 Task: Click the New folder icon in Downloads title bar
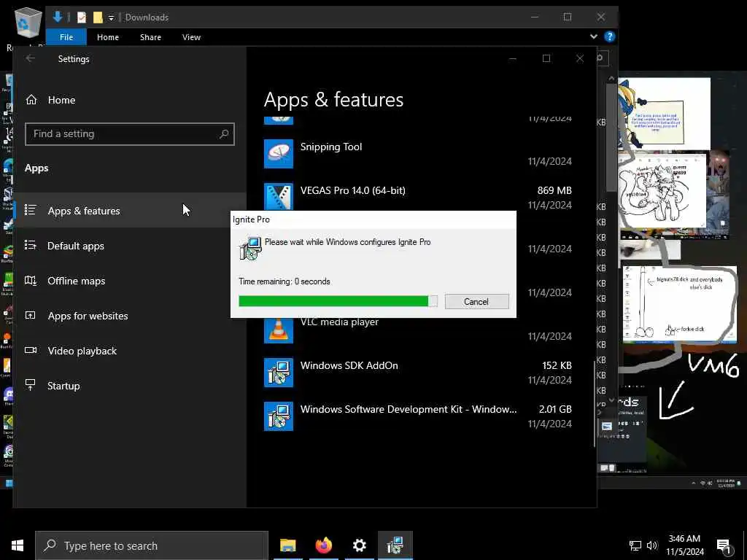coord(98,17)
